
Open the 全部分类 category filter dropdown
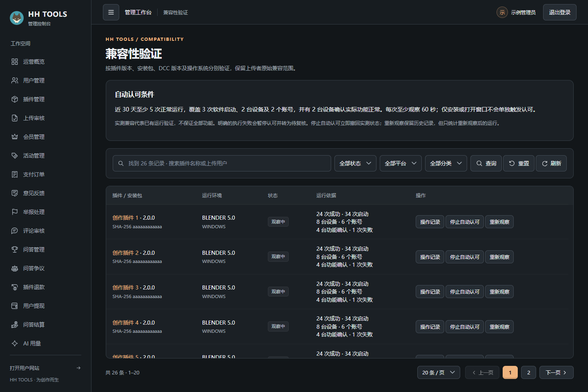point(446,163)
